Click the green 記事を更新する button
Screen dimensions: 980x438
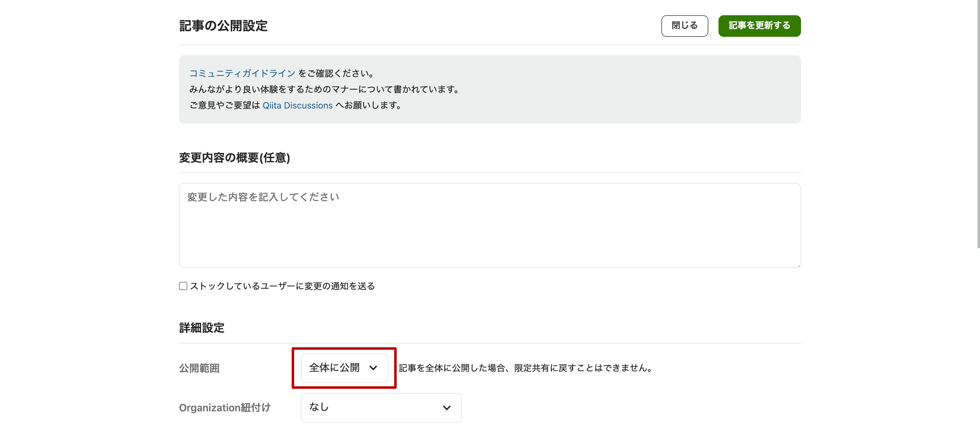(759, 26)
